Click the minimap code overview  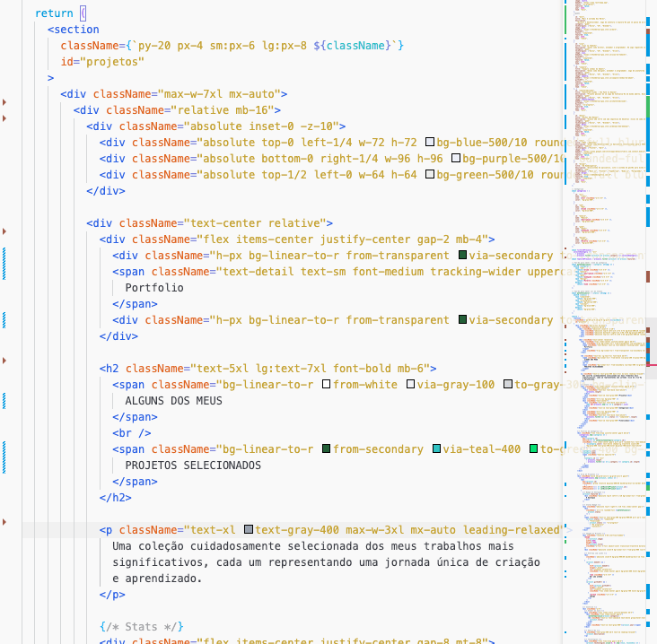(606, 322)
